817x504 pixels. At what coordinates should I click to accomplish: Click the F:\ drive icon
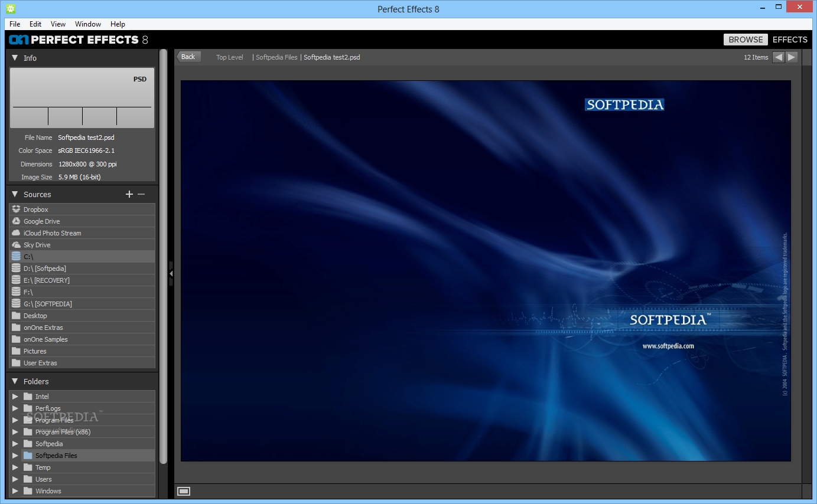click(16, 292)
